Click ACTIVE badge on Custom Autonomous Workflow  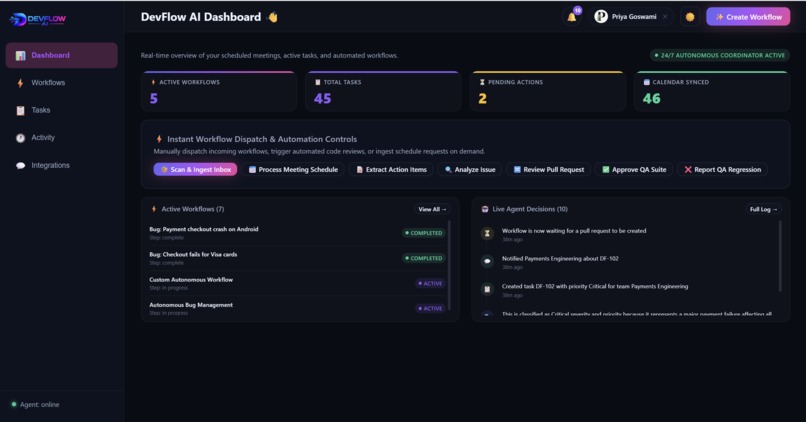[x=430, y=283]
